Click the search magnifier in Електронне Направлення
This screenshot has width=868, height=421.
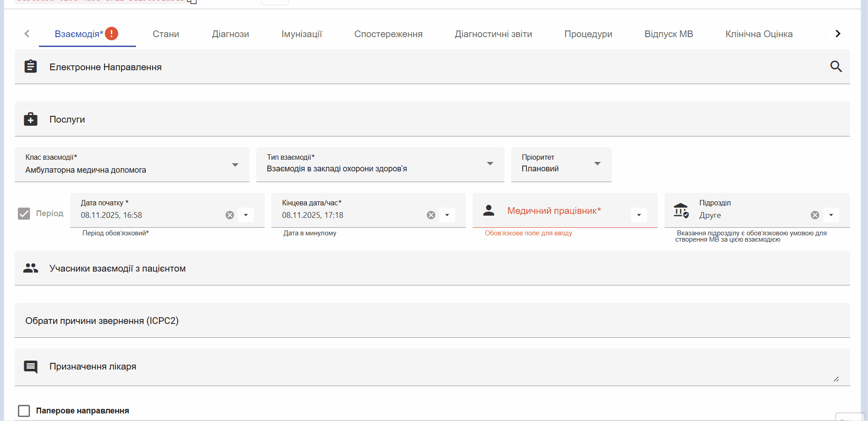click(836, 67)
